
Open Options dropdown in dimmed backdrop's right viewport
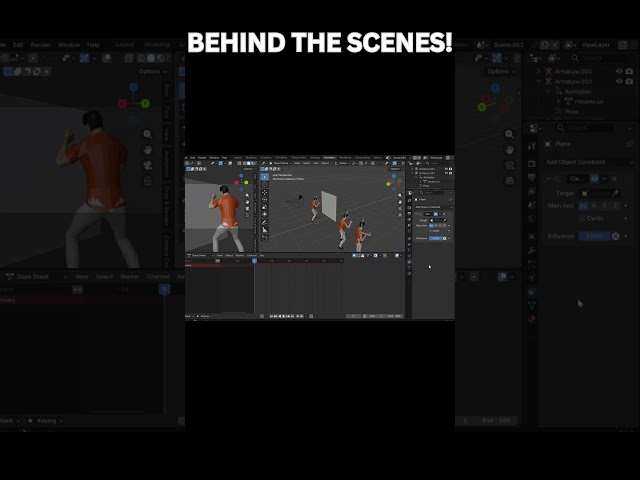[501, 71]
